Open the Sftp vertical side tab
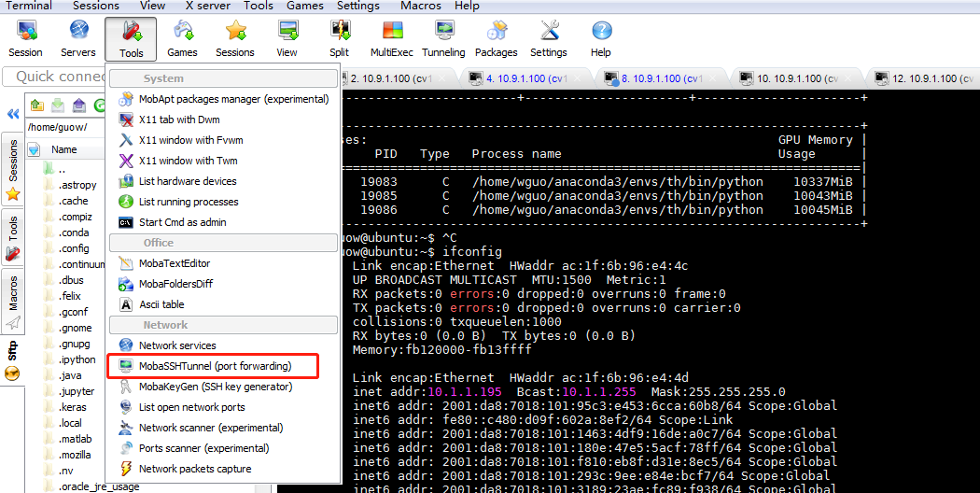Screen dimensions: 980x493 coord(12,361)
